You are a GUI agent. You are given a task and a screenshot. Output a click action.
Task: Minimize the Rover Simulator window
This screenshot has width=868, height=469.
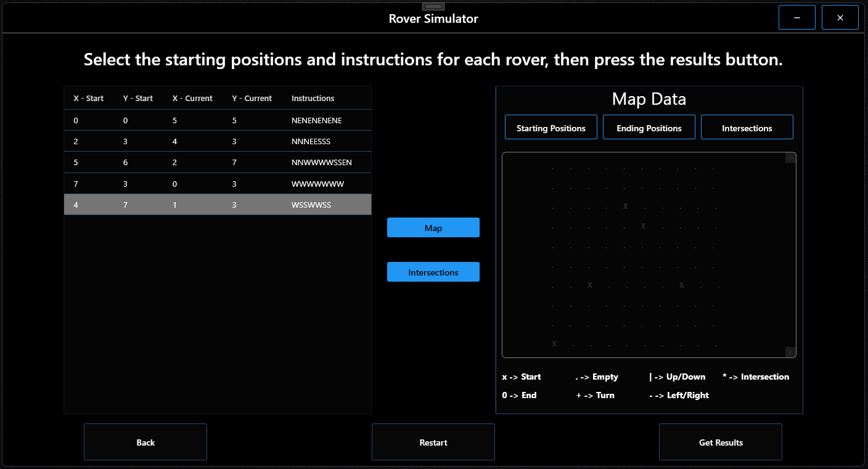(796, 17)
